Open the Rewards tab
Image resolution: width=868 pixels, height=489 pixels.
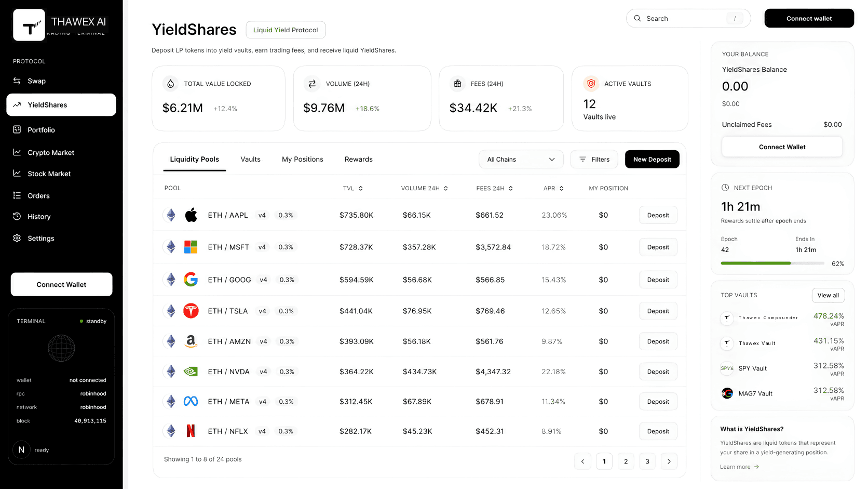(359, 160)
